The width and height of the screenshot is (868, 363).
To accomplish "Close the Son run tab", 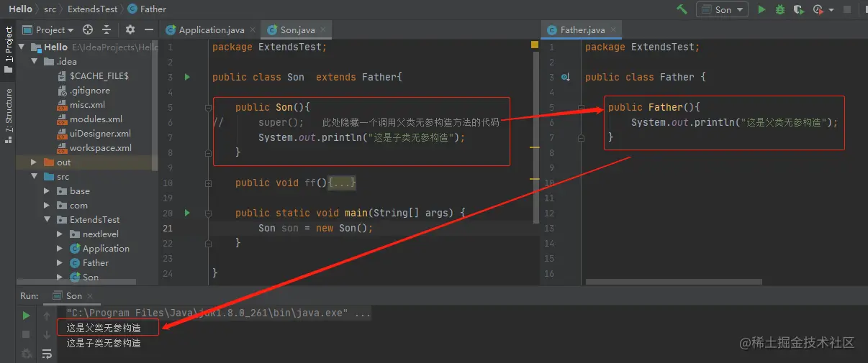I will click(x=91, y=296).
